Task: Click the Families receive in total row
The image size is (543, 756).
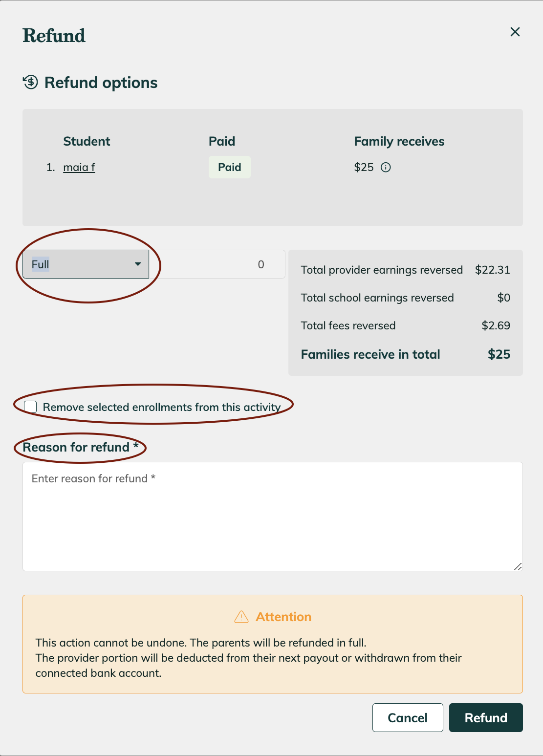Action: click(x=406, y=354)
